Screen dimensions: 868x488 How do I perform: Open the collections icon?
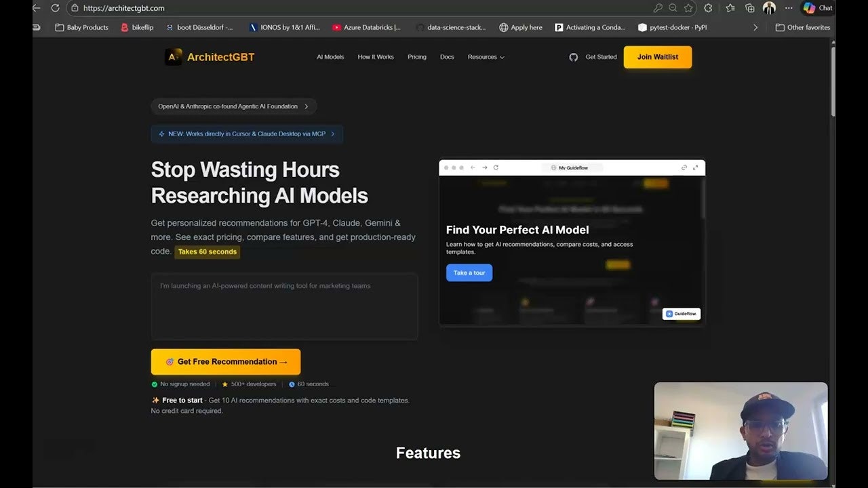750,8
